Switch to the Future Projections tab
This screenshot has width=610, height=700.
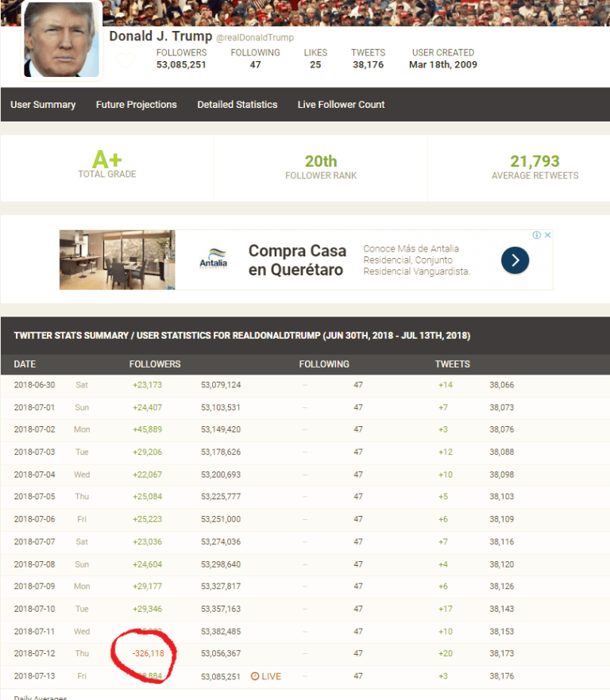point(137,105)
